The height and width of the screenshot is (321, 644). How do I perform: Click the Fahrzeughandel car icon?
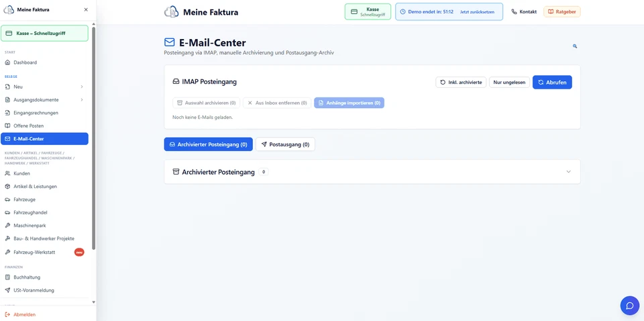point(7,213)
